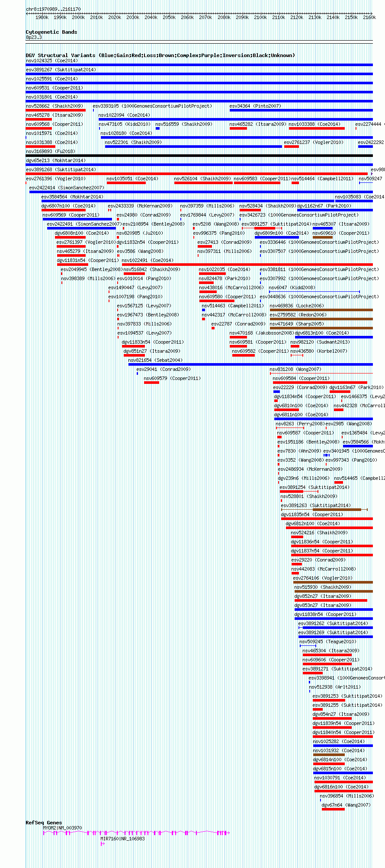This screenshot has width=385, height=868.
Task: Select variant nsv516559 (Shaikh2009)
Action: coord(184,124)
